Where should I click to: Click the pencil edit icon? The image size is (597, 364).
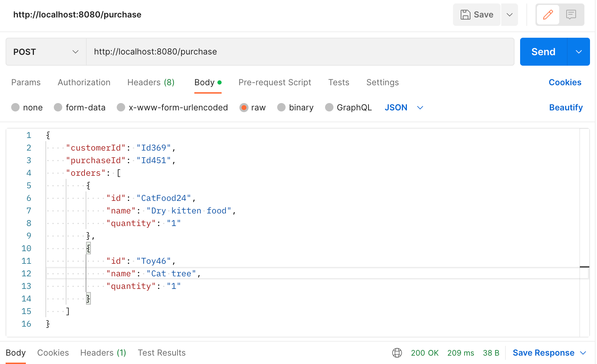pos(548,15)
